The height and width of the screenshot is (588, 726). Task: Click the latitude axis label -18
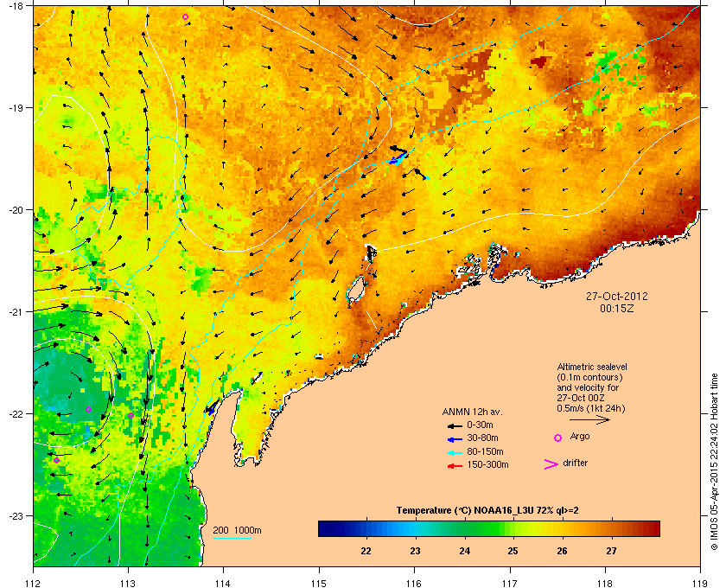(x=15, y=5)
